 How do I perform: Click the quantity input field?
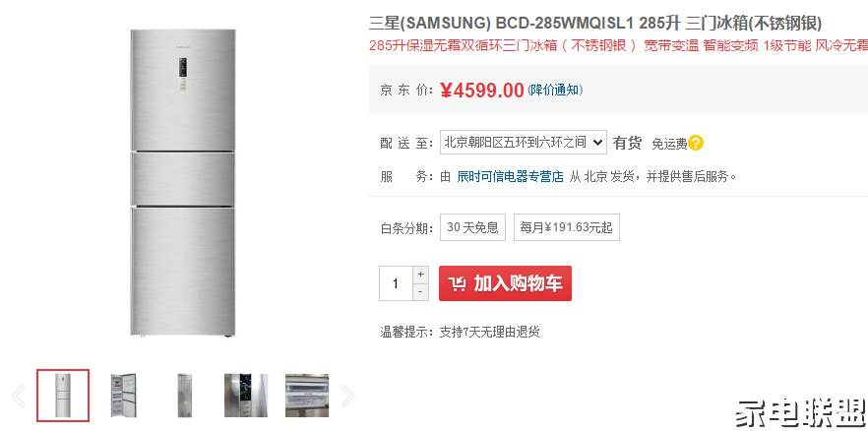(397, 283)
